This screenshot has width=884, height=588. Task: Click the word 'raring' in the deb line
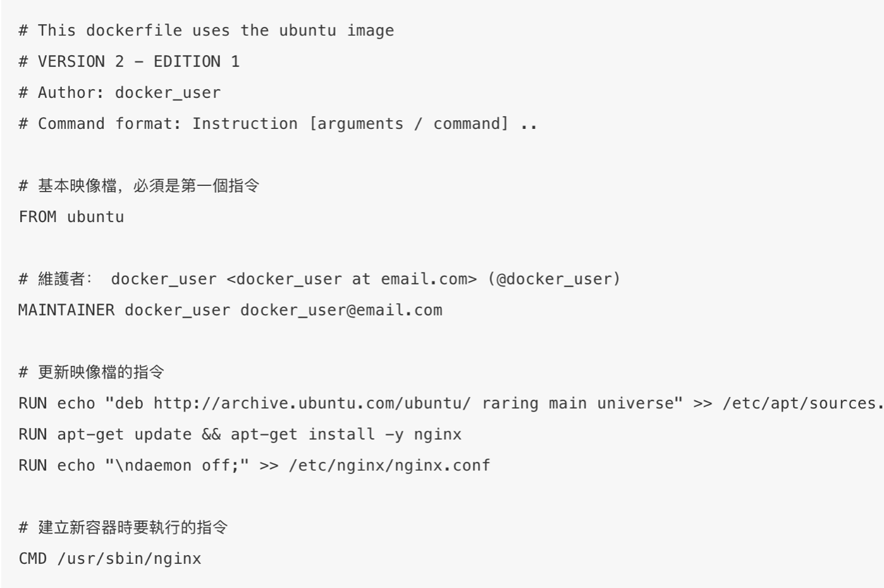pyautogui.click(x=510, y=404)
